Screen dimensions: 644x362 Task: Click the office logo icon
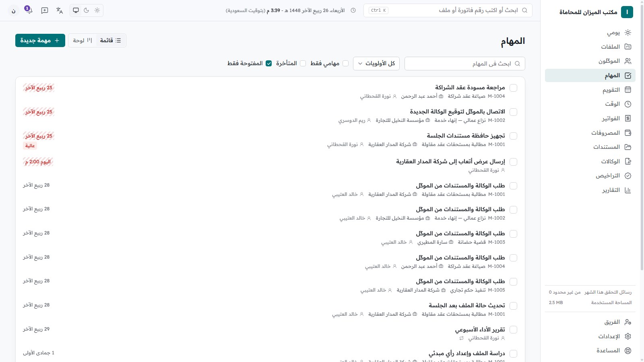627,12
